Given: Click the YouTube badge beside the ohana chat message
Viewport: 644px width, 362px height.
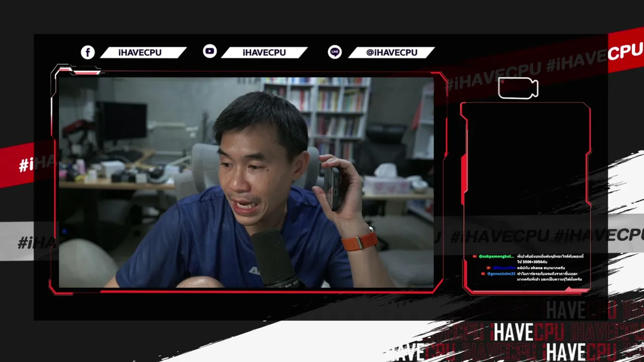Looking at the screenshot, I should click(x=488, y=268).
